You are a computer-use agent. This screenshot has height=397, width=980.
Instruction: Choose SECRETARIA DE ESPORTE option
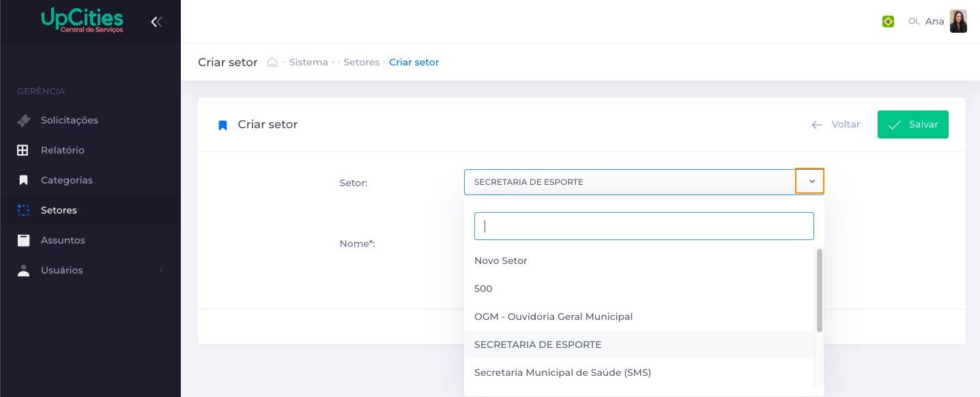point(639,344)
